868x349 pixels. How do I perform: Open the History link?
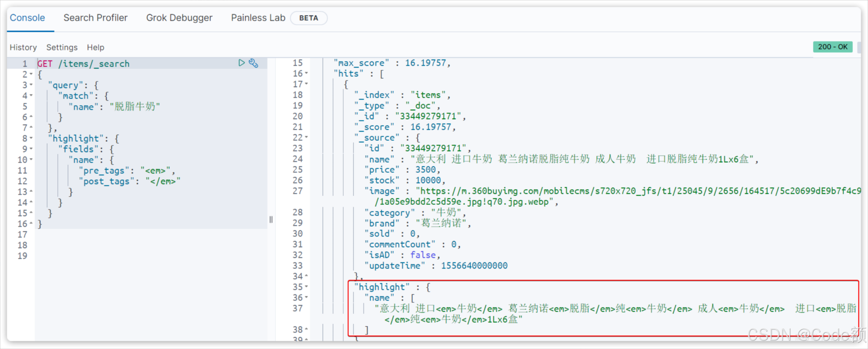click(23, 47)
